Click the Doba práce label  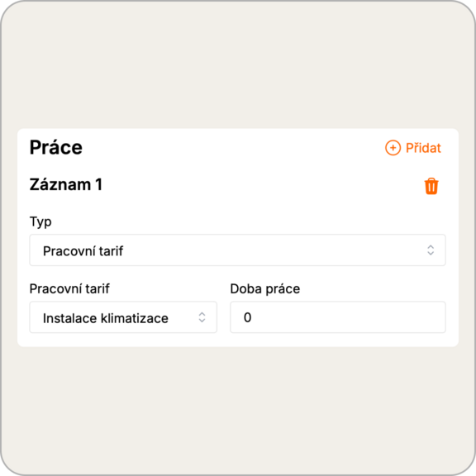coord(265,288)
